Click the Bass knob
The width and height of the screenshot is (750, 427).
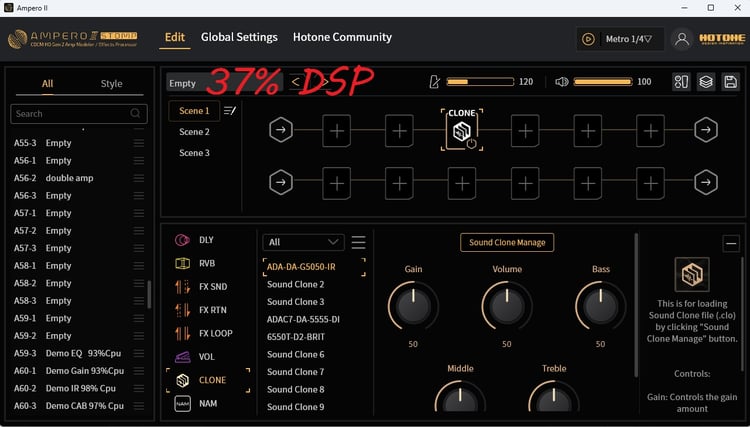click(601, 307)
